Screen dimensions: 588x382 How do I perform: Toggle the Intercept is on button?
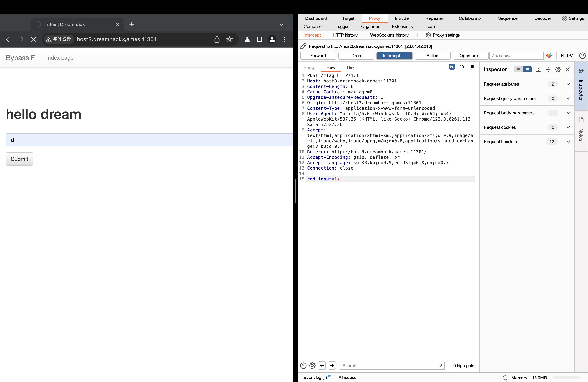pos(394,56)
